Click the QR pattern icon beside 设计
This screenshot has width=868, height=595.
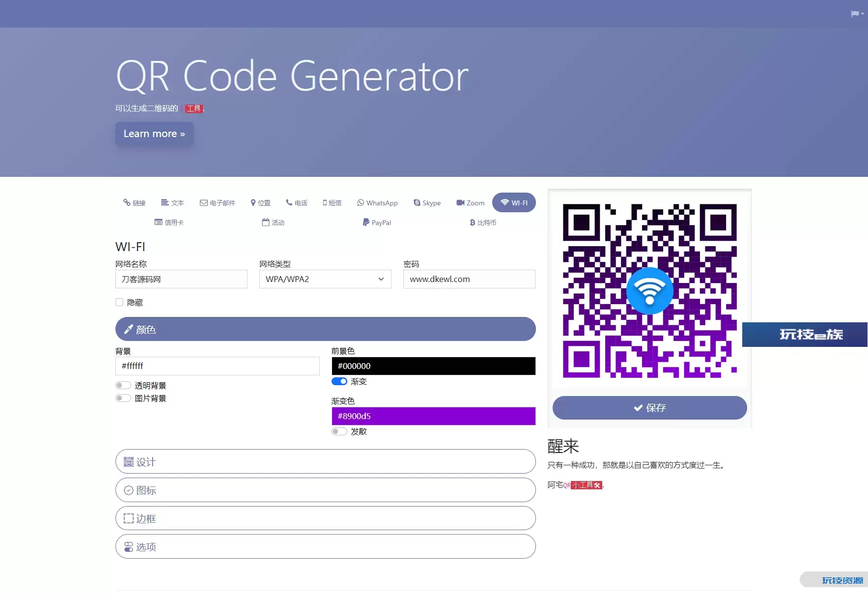click(x=129, y=462)
